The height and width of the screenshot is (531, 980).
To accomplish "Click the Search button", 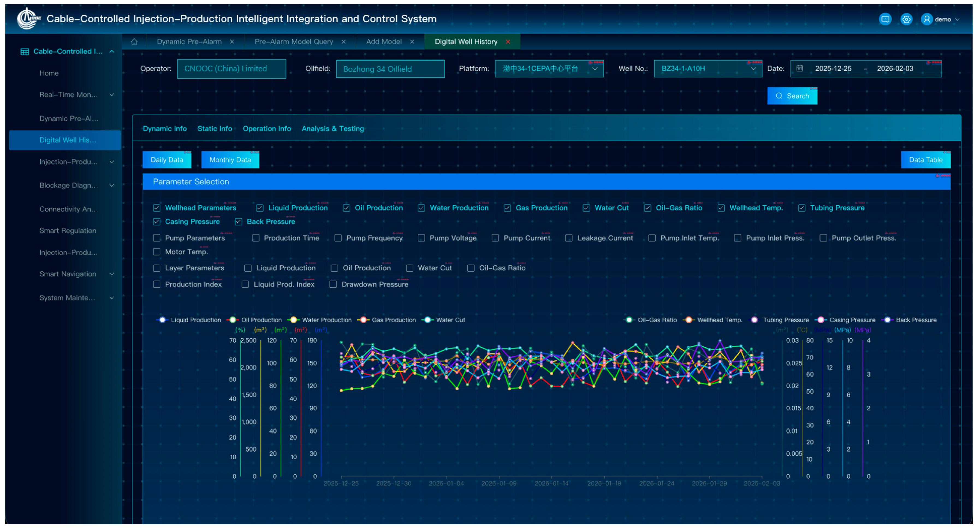I will (792, 96).
